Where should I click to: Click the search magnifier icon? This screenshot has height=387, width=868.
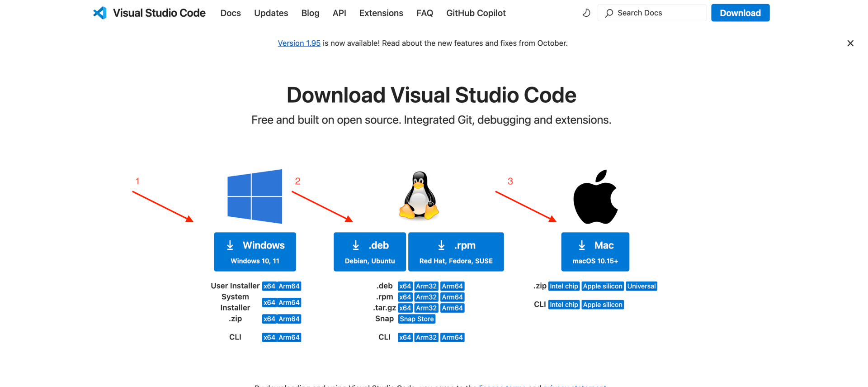[609, 13]
